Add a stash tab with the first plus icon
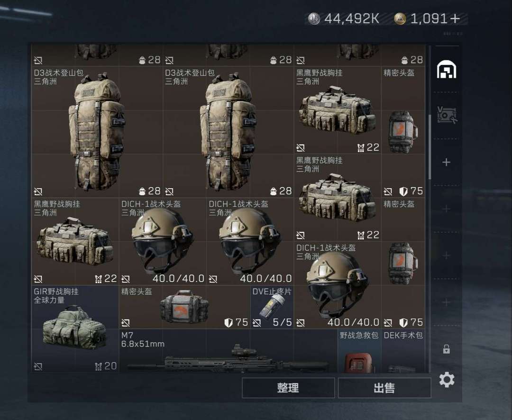512x420 pixels. (447, 162)
